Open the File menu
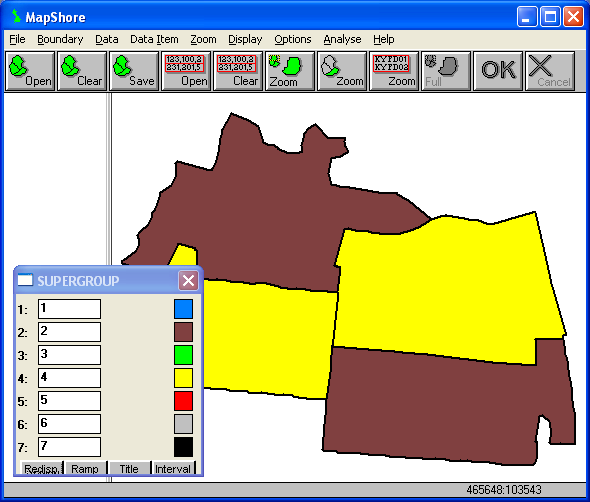 click(x=17, y=39)
